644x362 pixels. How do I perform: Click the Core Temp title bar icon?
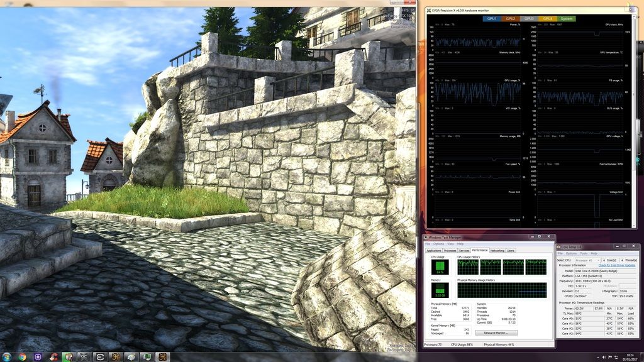point(558,246)
